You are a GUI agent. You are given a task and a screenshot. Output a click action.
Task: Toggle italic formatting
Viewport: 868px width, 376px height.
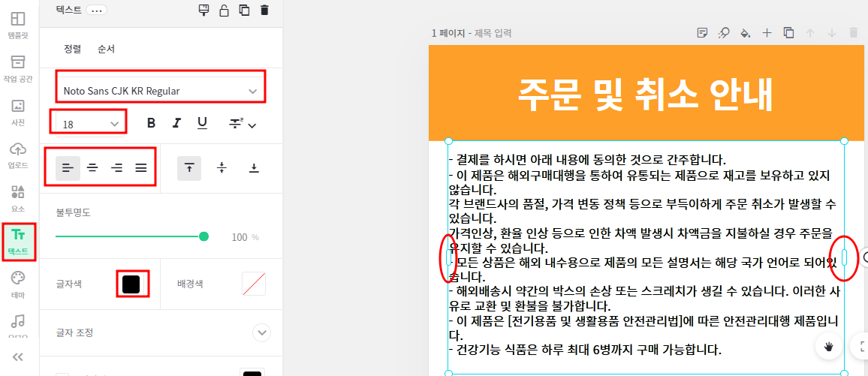click(x=176, y=123)
